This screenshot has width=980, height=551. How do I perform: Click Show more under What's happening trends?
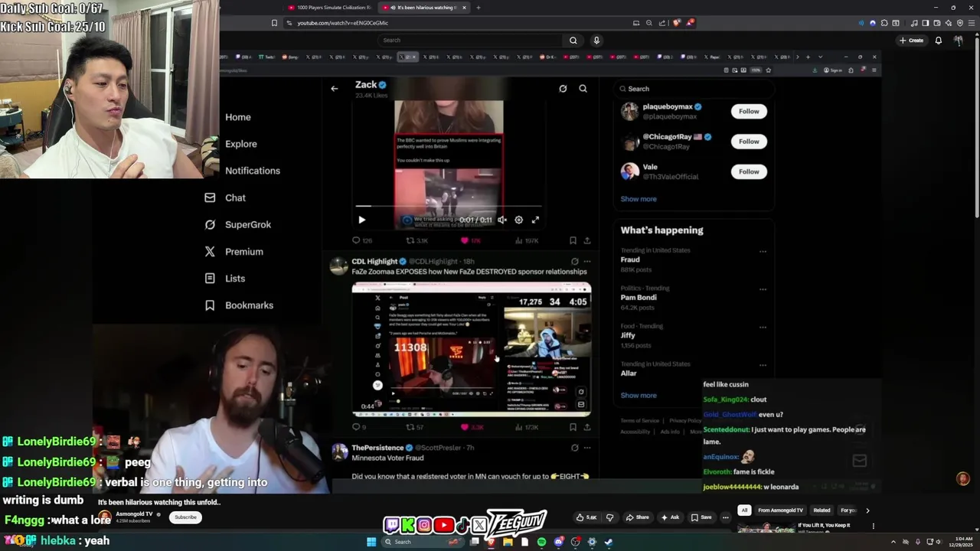639,396
